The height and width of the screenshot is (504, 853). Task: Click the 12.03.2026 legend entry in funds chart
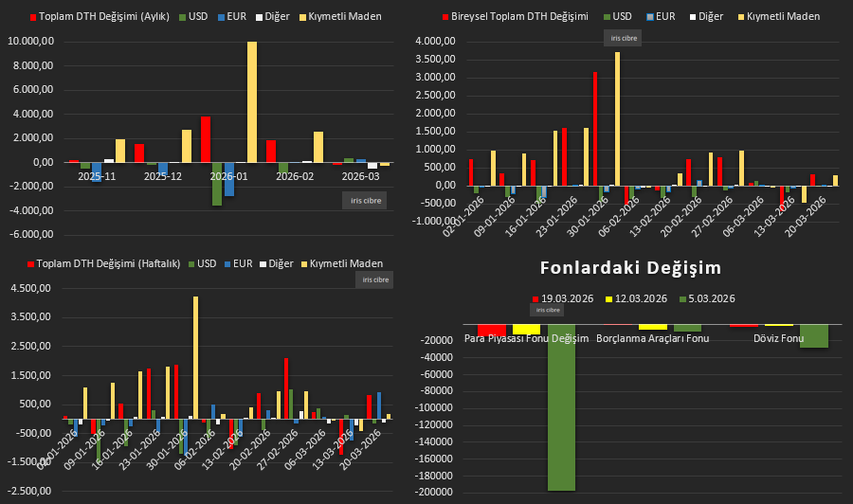point(637,299)
